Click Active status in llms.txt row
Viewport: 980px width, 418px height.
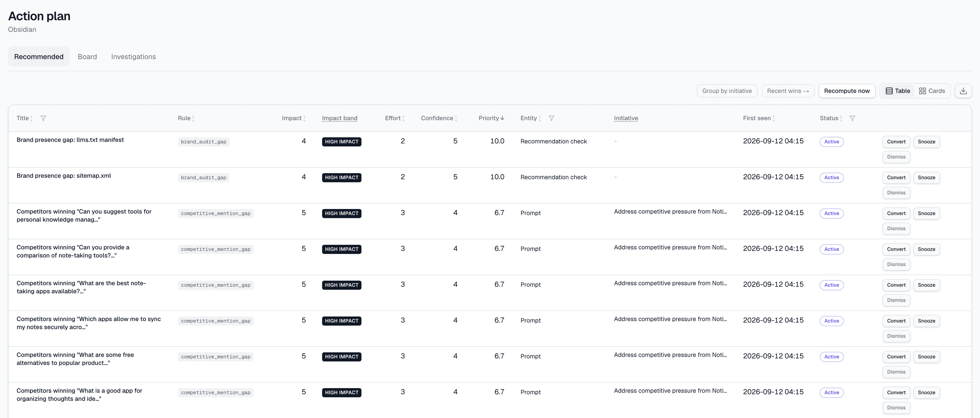pos(832,142)
